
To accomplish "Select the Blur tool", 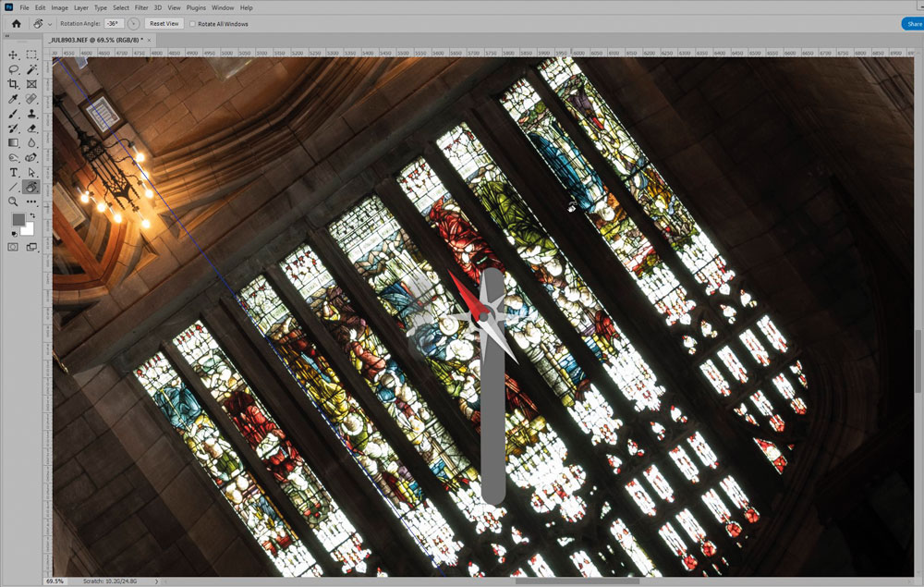I will 31,142.
